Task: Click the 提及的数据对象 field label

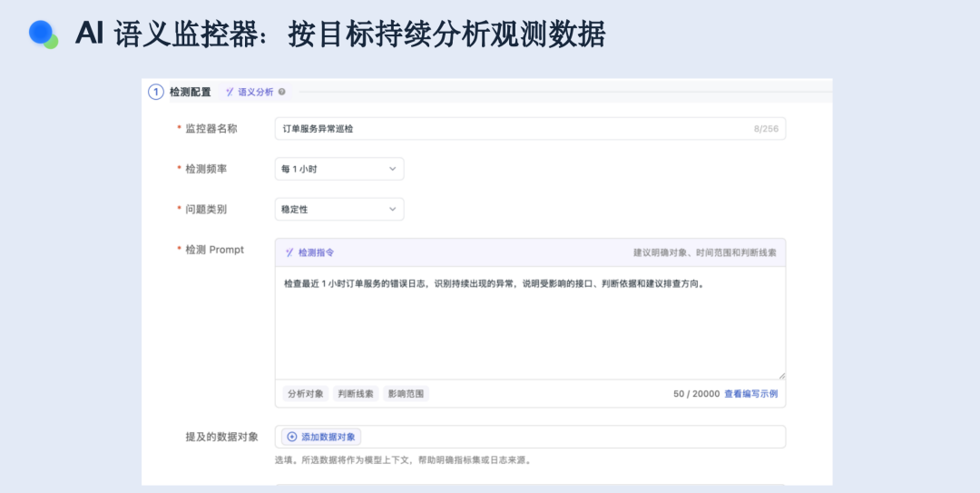Action: tap(222, 437)
